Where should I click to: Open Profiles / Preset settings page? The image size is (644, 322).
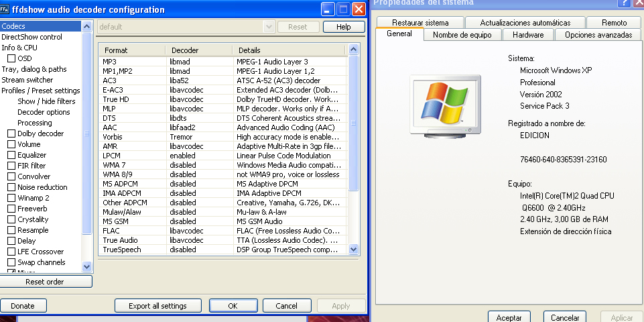point(41,91)
